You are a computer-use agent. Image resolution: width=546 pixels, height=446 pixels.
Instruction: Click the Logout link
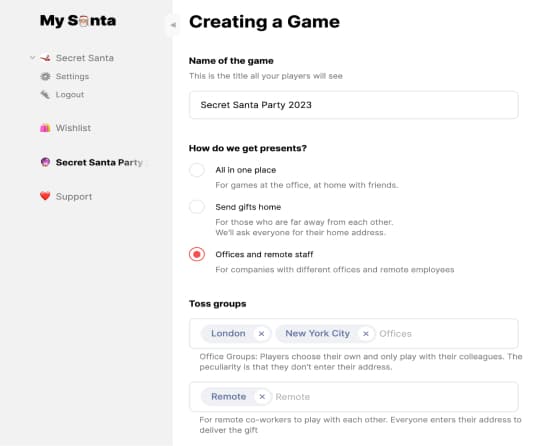point(70,94)
